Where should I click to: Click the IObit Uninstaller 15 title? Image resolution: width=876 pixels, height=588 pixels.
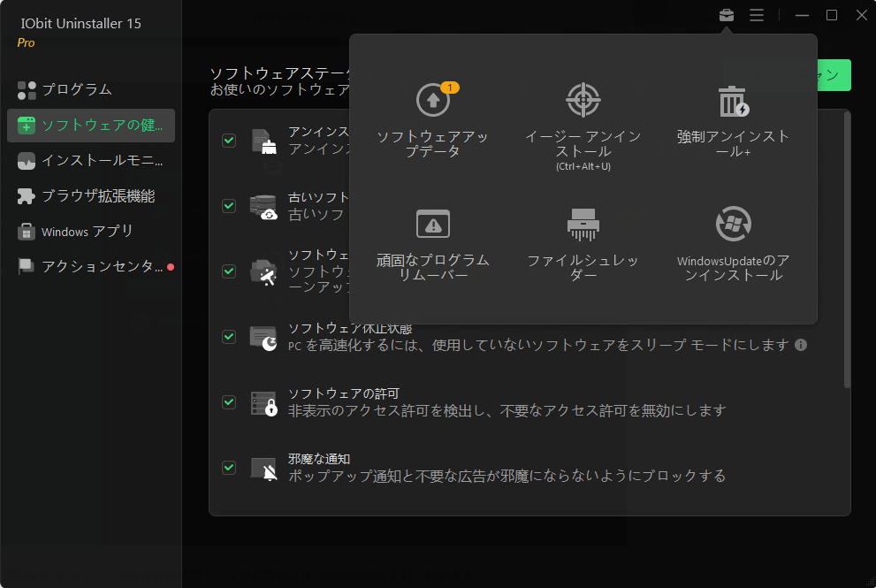(81, 24)
